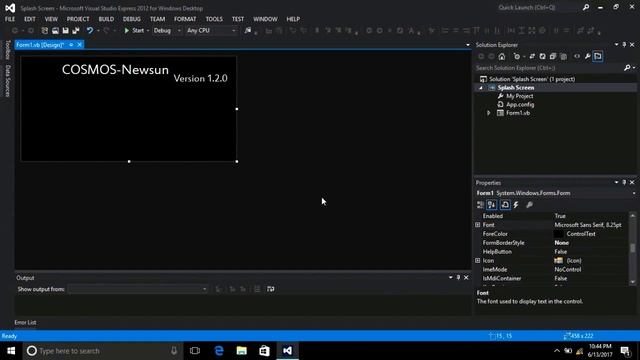Click the FormBorderStyle value None
Screen dimensions: 640x360
coord(561,243)
